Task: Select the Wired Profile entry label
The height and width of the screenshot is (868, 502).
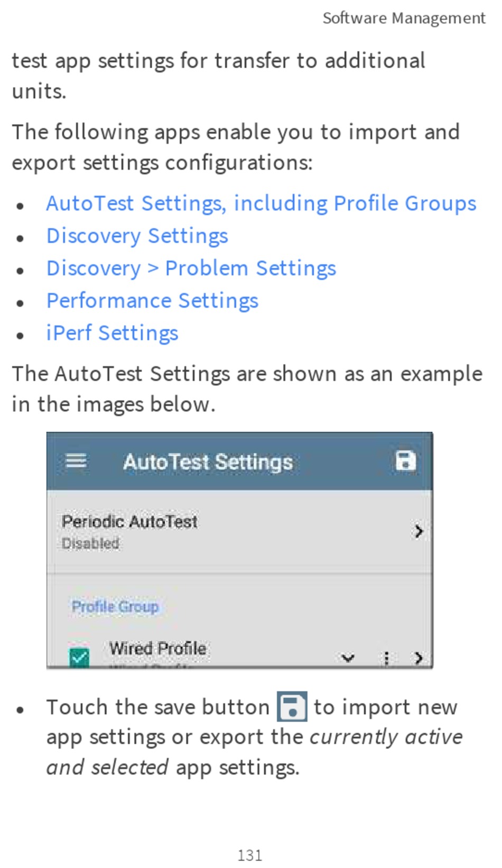Action: pyautogui.click(x=158, y=649)
